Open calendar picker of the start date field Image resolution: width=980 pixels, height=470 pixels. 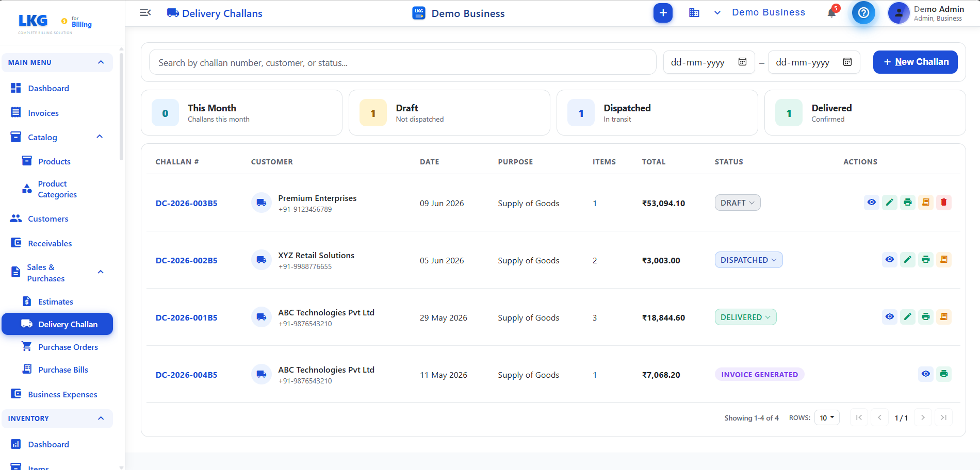coord(742,62)
